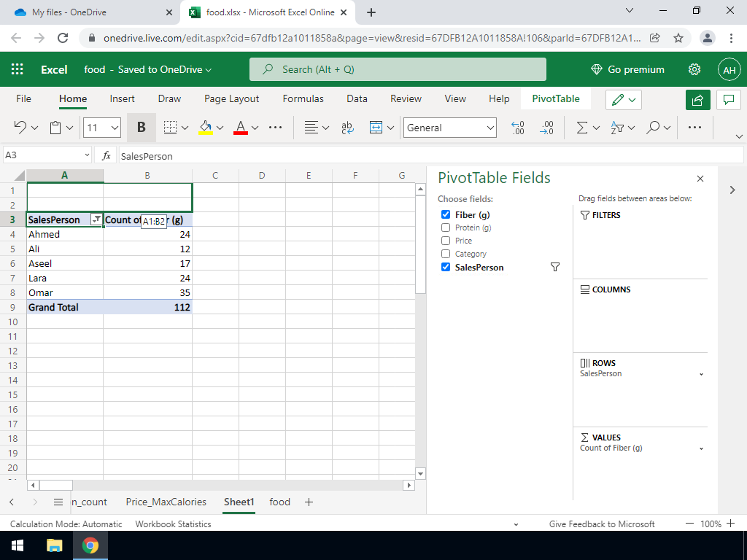This screenshot has width=747, height=560.
Task: Click the SalesPerson field filter funnel icon
Action: [x=555, y=267]
